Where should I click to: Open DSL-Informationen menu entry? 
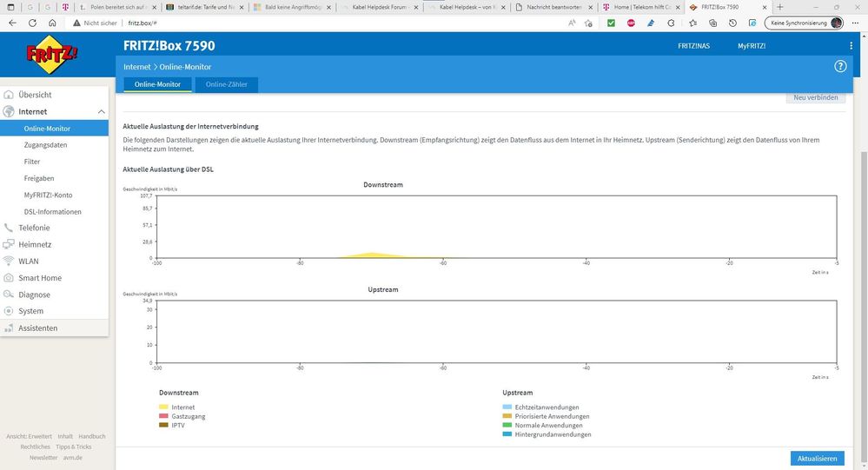pyautogui.click(x=53, y=211)
